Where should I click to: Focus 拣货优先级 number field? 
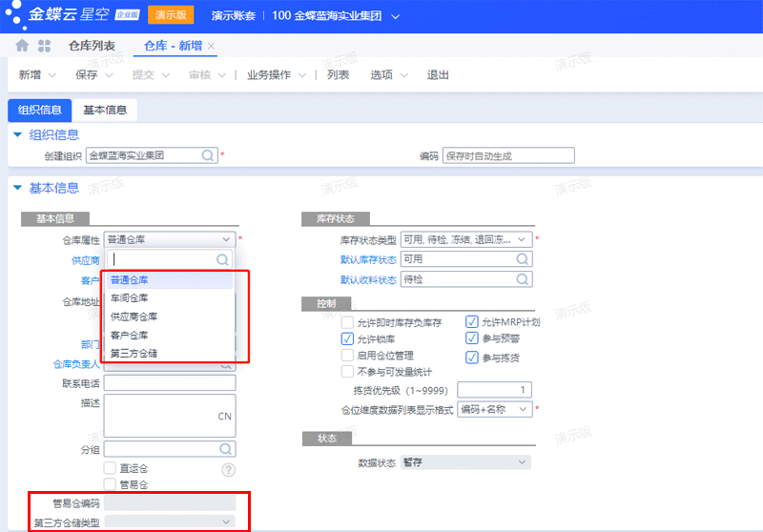(x=494, y=390)
